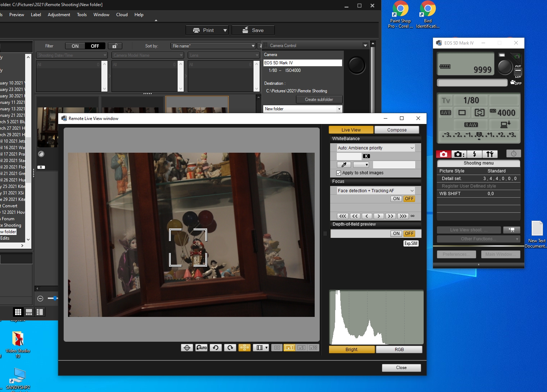Click the metering mode icon
Screen dimensions: 547x392
(x=479, y=113)
